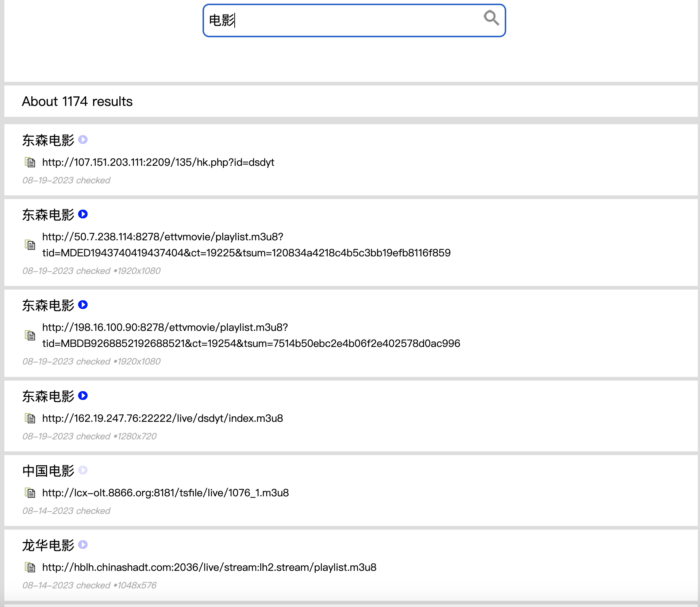Image resolution: width=700 pixels, height=607 pixels.
Task: Open the hblh.chinashadt.com playlist.m3u8 URL
Action: click(x=209, y=567)
